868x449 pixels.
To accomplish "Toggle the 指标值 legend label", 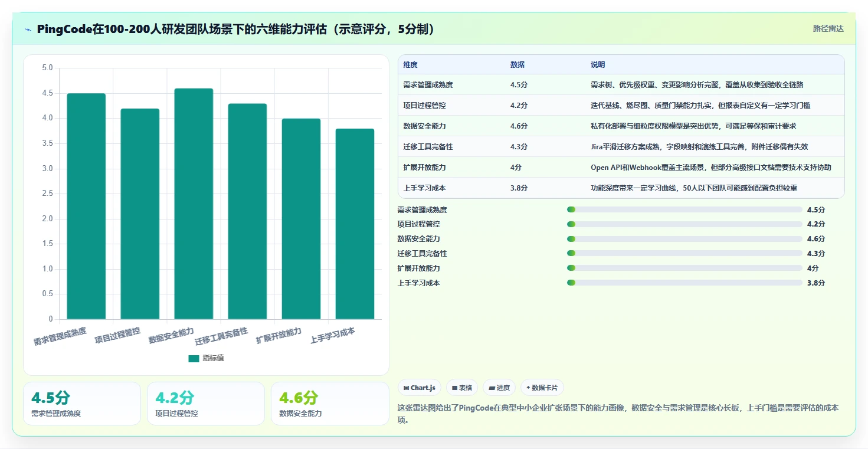I will [x=214, y=359].
